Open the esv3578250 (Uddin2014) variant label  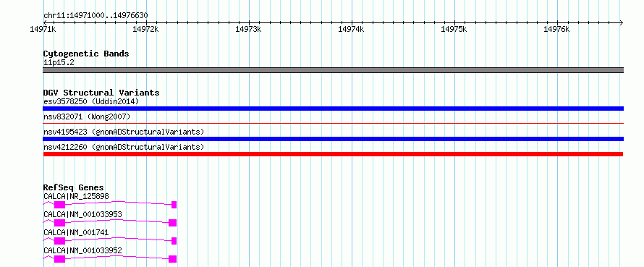[91, 101]
